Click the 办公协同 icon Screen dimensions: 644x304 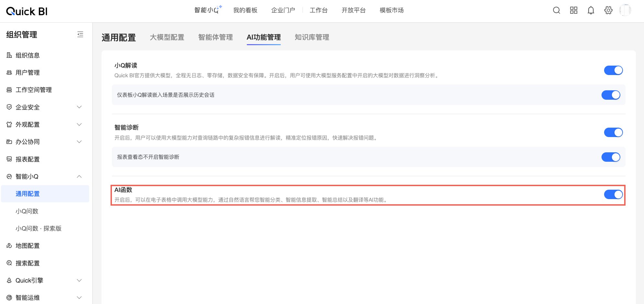pos(9,142)
